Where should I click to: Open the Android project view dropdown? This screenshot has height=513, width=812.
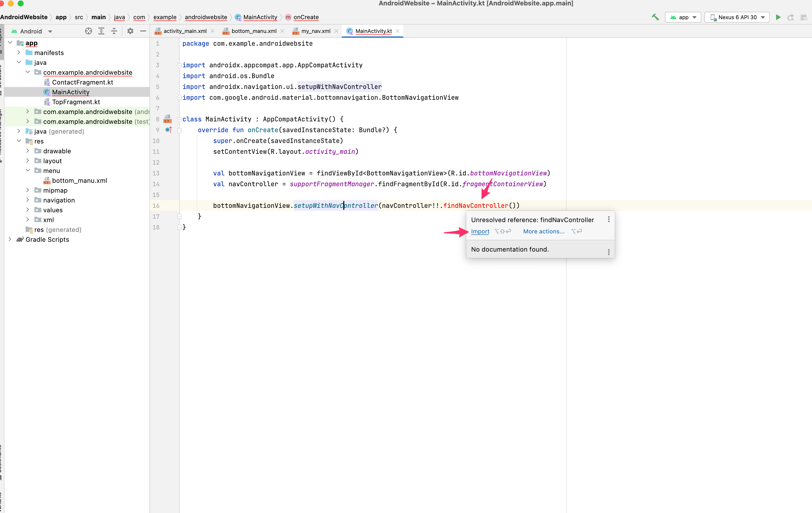tap(32, 31)
